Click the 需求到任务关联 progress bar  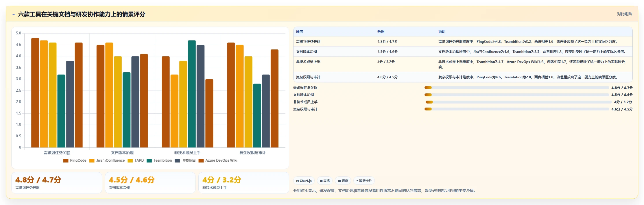[x=517, y=88]
